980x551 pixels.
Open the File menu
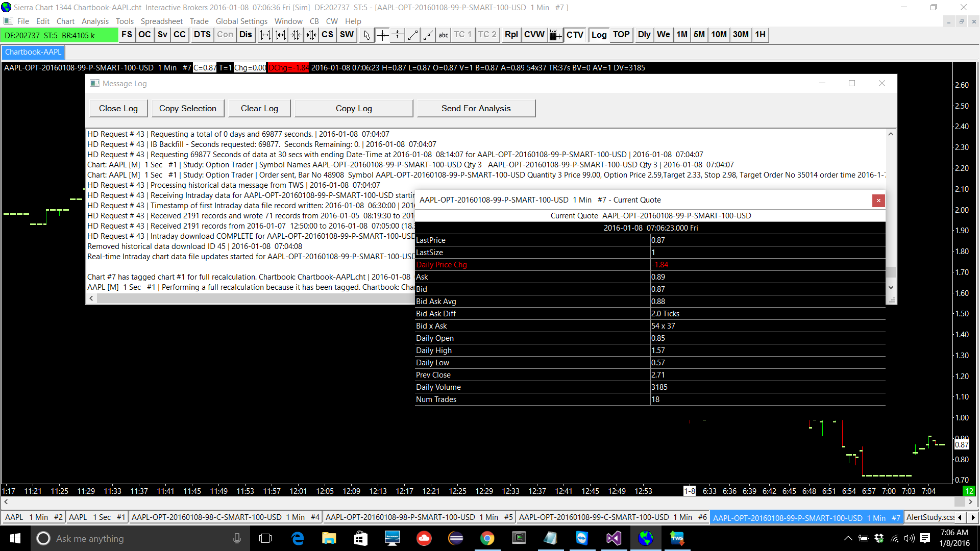[x=23, y=21]
